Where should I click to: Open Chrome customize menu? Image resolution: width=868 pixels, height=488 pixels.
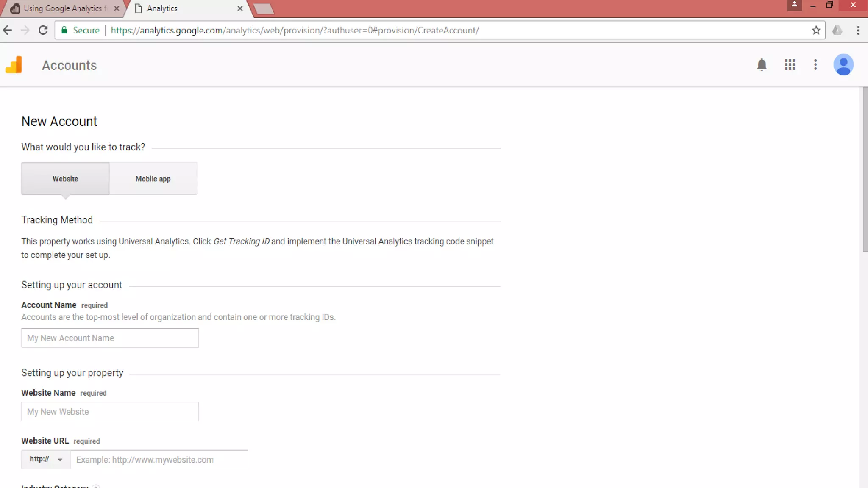coord(858,30)
